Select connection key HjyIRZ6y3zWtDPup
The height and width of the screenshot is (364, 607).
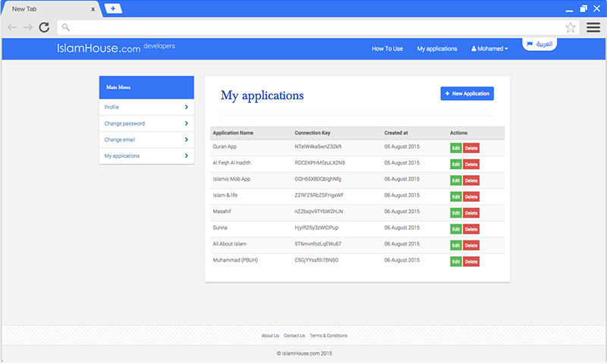[x=316, y=227]
